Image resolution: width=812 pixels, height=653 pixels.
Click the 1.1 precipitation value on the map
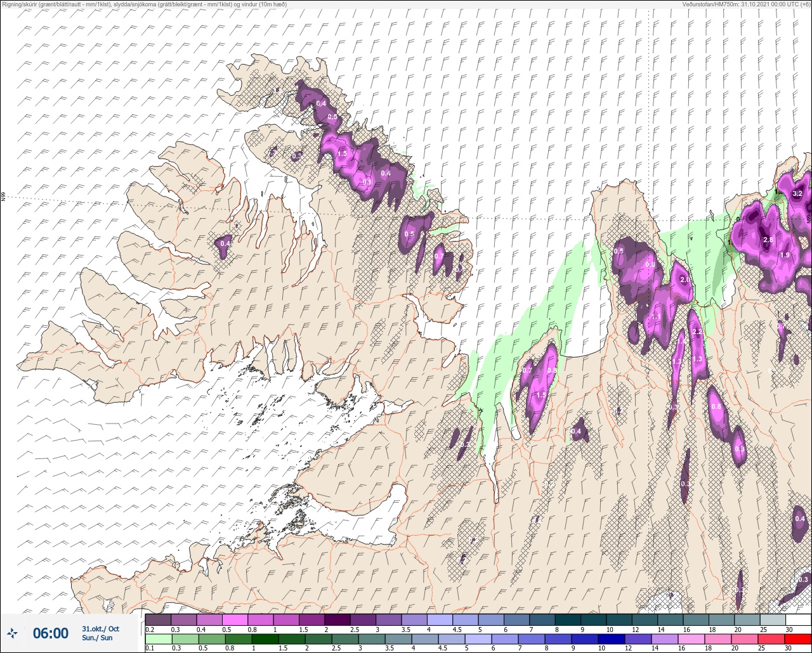point(656,317)
